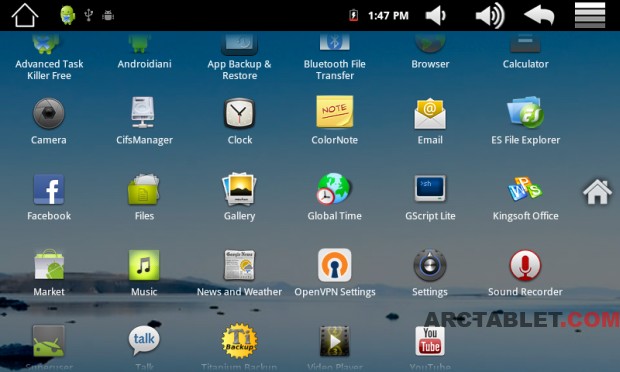The width and height of the screenshot is (620, 372).
Task: Tap the volume down speaker icon
Action: pos(436,16)
